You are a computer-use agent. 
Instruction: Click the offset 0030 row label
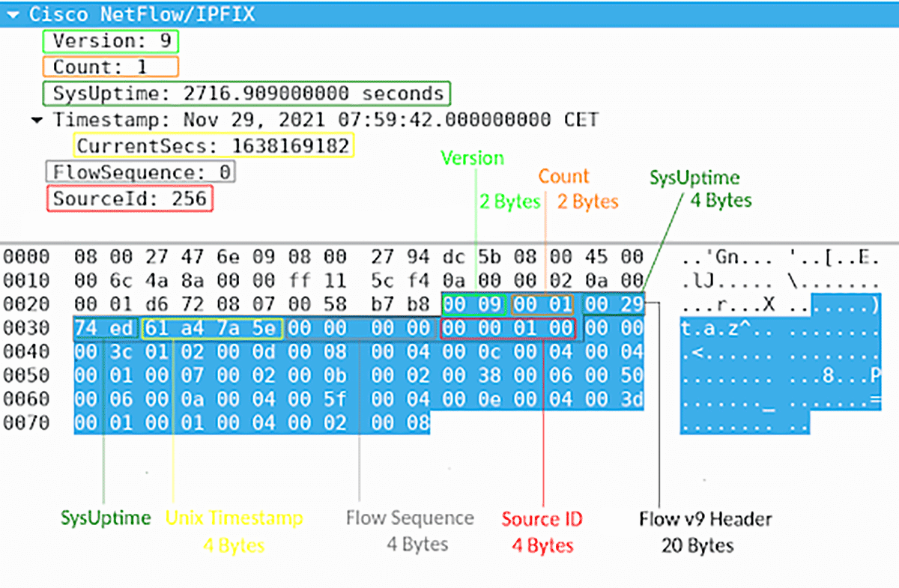coord(25,328)
